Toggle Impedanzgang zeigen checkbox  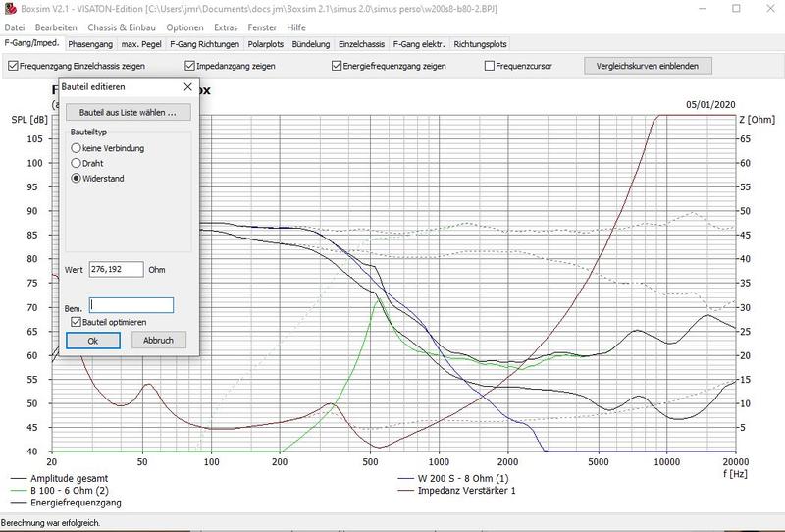click(189, 67)
